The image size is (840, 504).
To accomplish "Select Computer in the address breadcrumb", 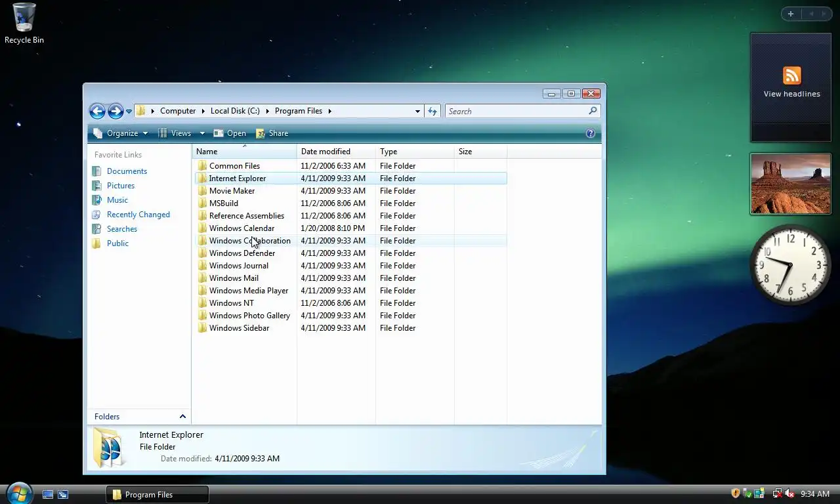I will [x=178, y=111].
